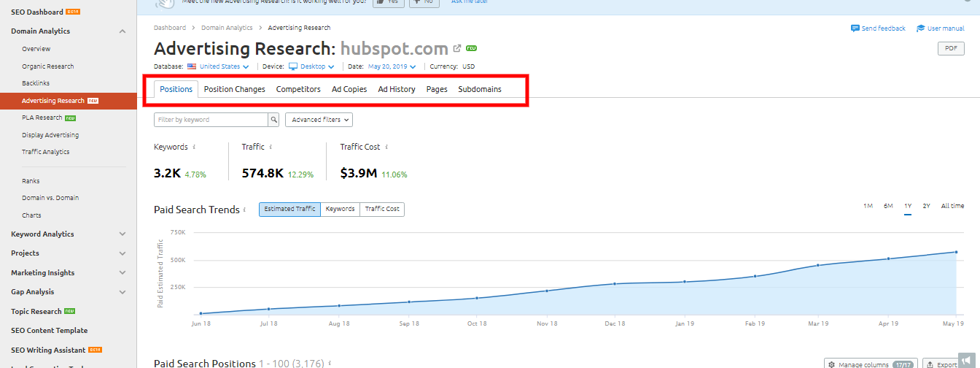Screen dimensions: 980x368
Task: Click the Ask me later link
Action: coord(471,2)
